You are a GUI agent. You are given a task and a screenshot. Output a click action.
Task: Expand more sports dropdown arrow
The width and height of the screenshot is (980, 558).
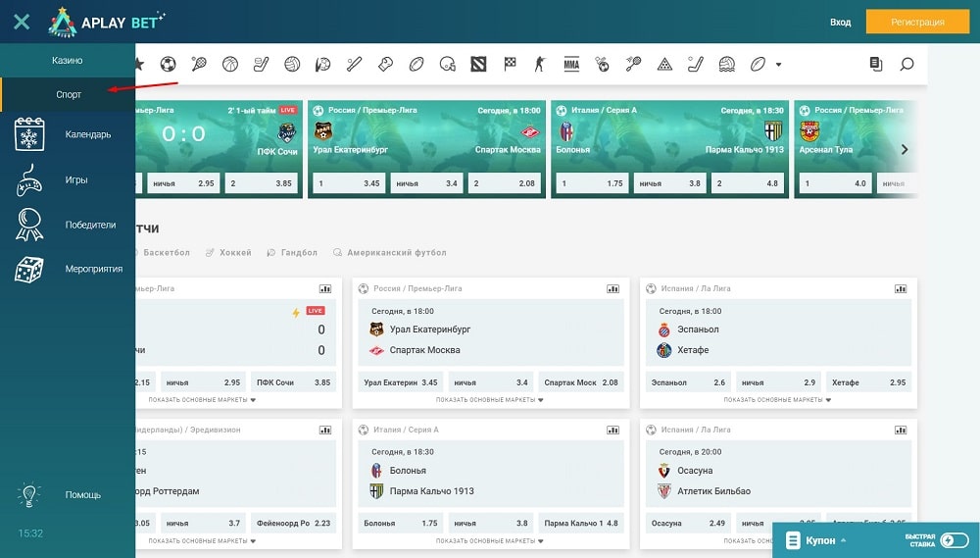point(779,65)
